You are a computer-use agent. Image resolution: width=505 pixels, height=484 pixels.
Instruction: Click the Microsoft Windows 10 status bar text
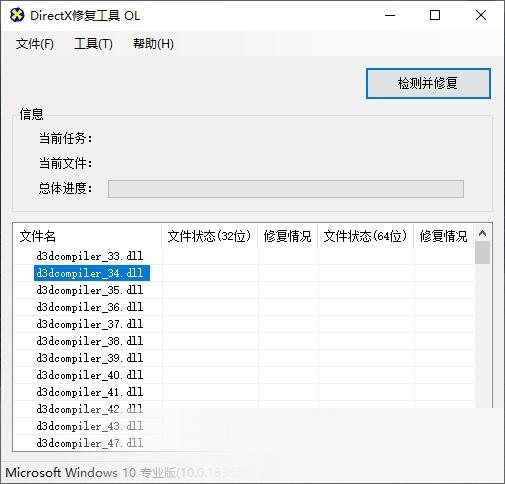pos(117,473)
